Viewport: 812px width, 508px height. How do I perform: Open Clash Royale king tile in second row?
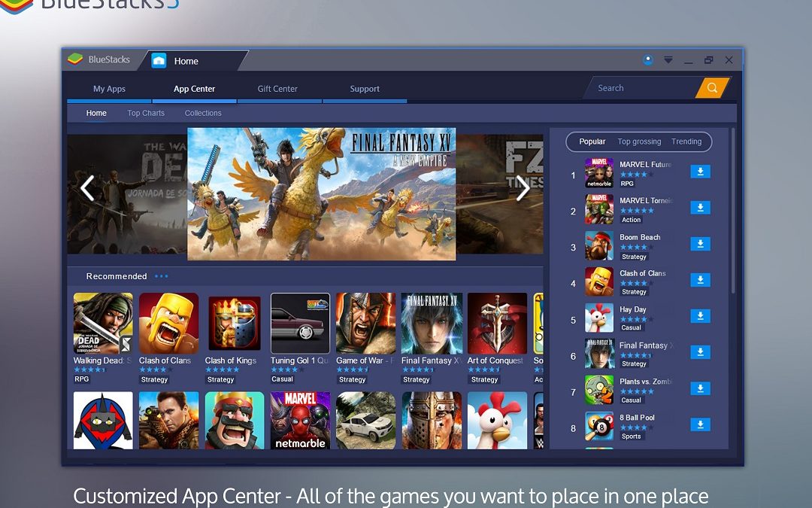234,421
